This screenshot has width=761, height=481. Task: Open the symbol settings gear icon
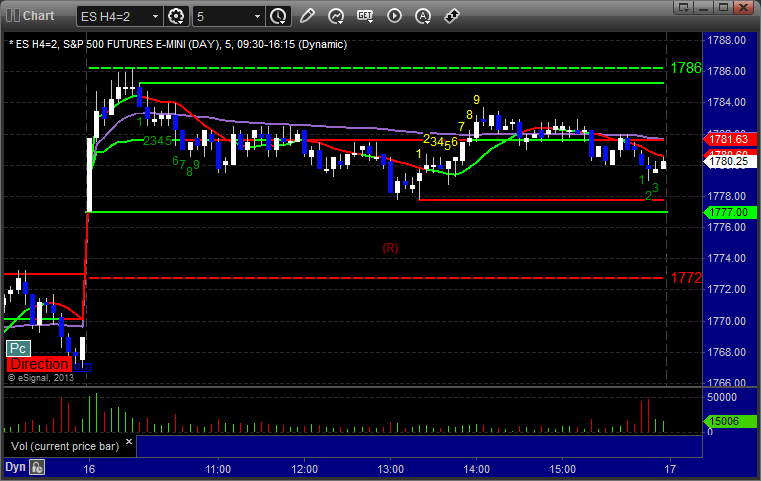click(x=176, y=17)
